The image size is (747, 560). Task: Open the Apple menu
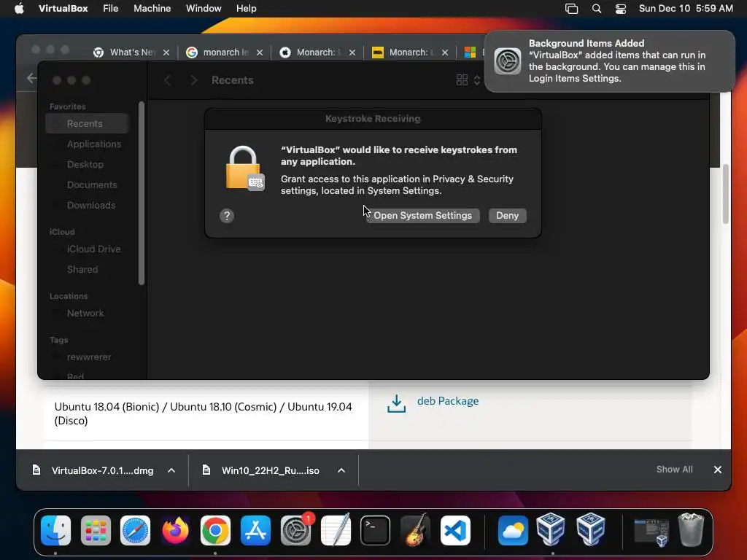pos(19,8)
